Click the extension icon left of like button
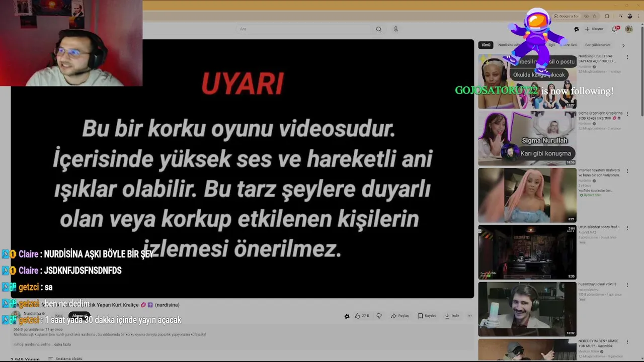 coord(347,316)
